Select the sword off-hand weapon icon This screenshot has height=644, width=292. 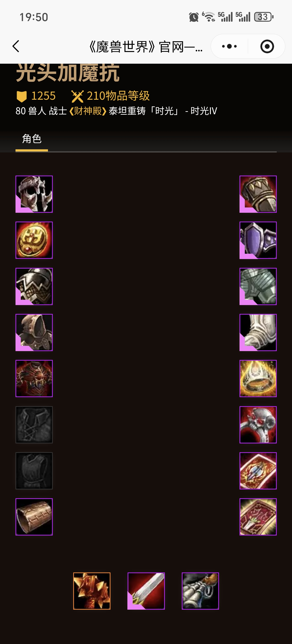click(x=146, y=591)
